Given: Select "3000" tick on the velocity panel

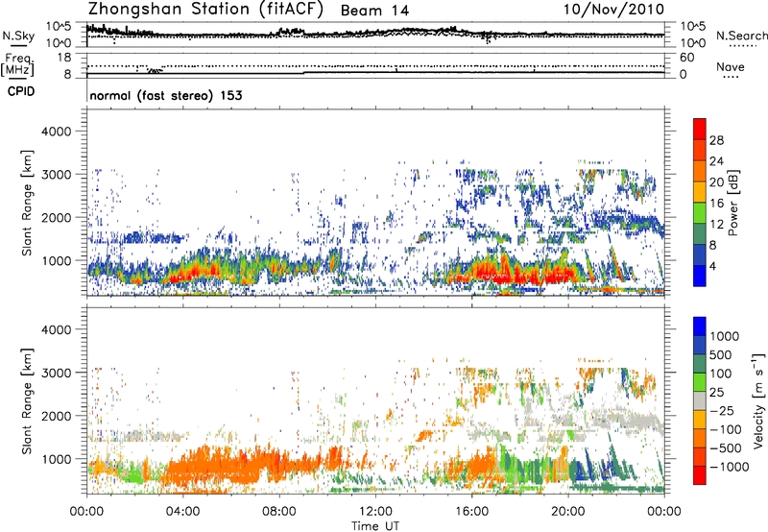Looking at the screenshot, I should point(57,373).
